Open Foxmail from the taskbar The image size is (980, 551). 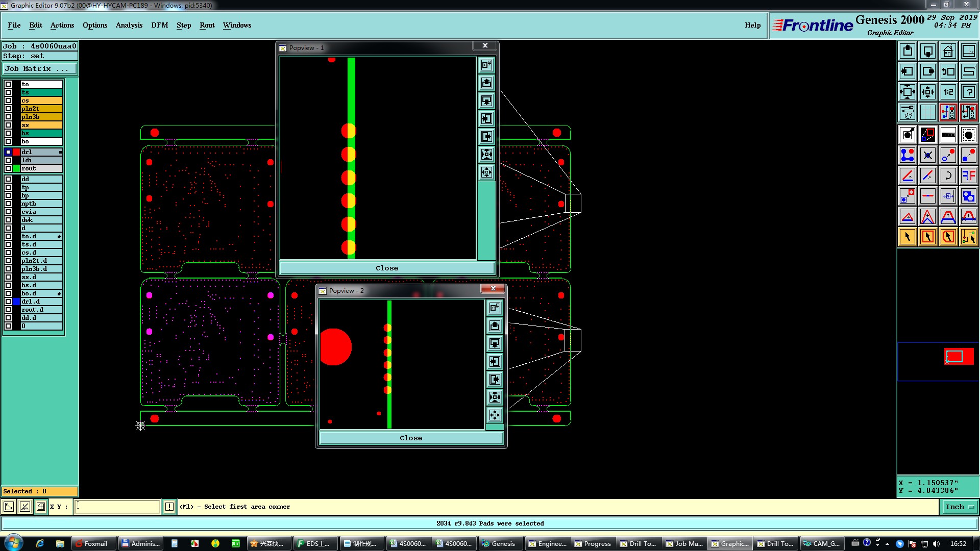(94, 543)
